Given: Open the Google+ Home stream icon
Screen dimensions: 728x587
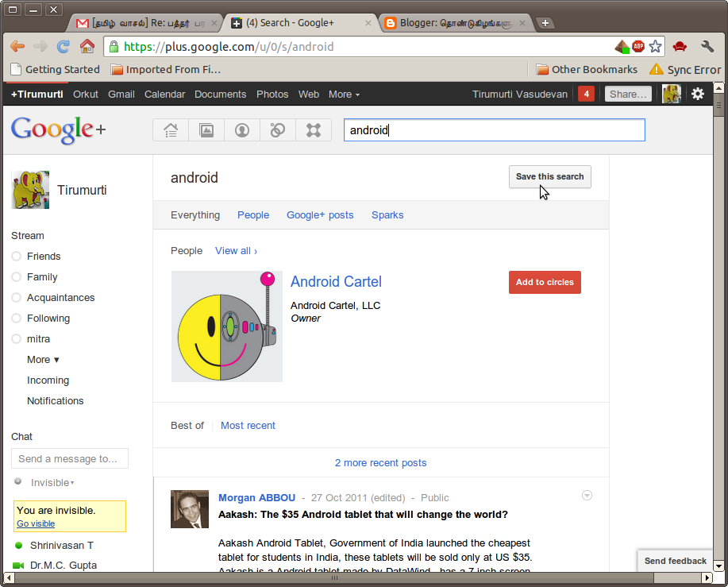Looking at the screenshot, I should pyautogui.click(x=171, y=130).
